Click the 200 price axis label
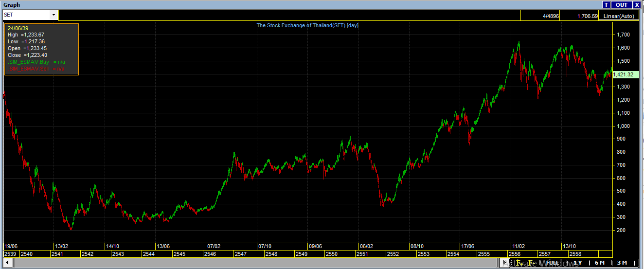The width and height of the screenshot is (644, 269). (622, 230)
